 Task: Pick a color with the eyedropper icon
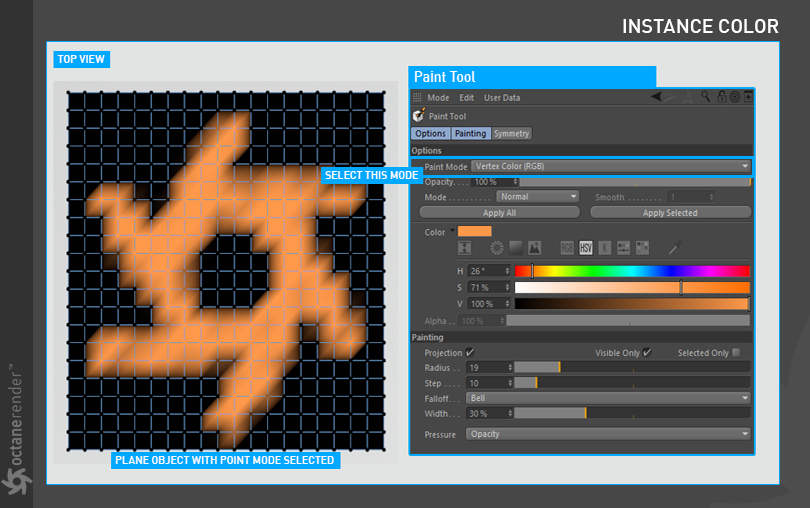[674, 248]
